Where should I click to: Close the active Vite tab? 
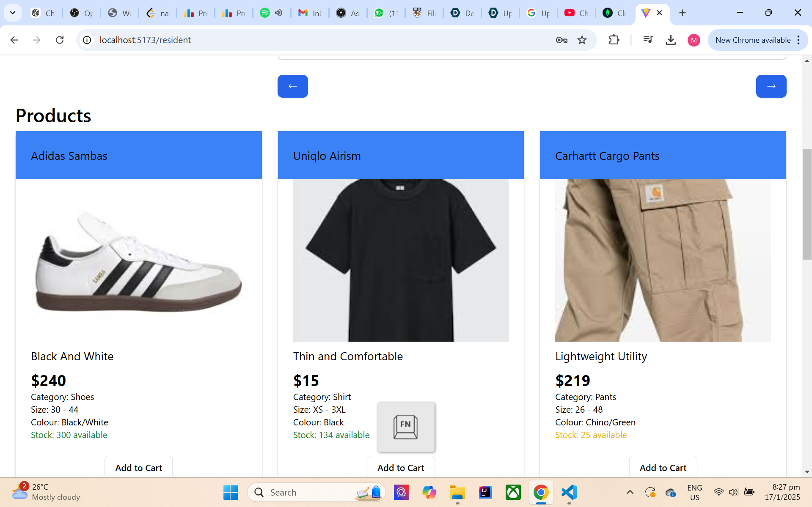[x=659, y=13]
